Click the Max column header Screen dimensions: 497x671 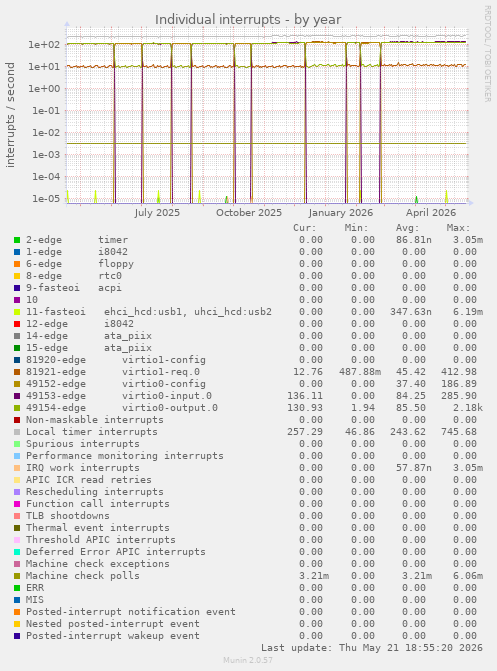point(458,228)
